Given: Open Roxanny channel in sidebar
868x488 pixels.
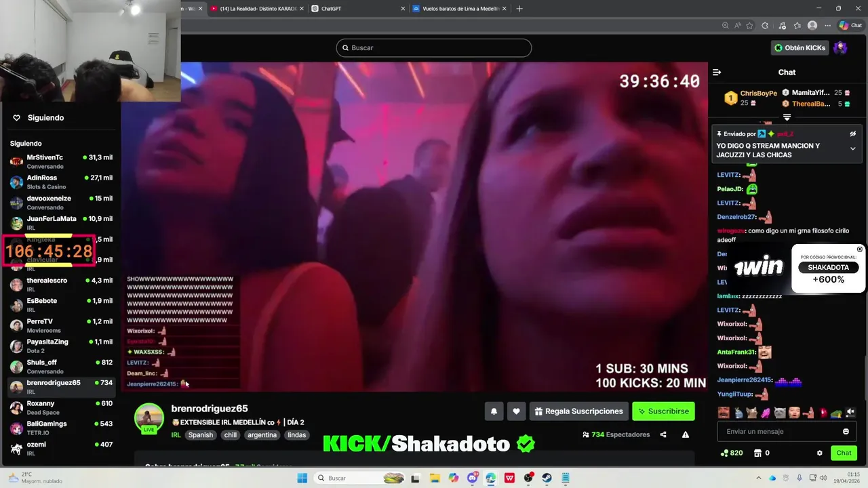Looking at the screenshot, I should 61,407.
